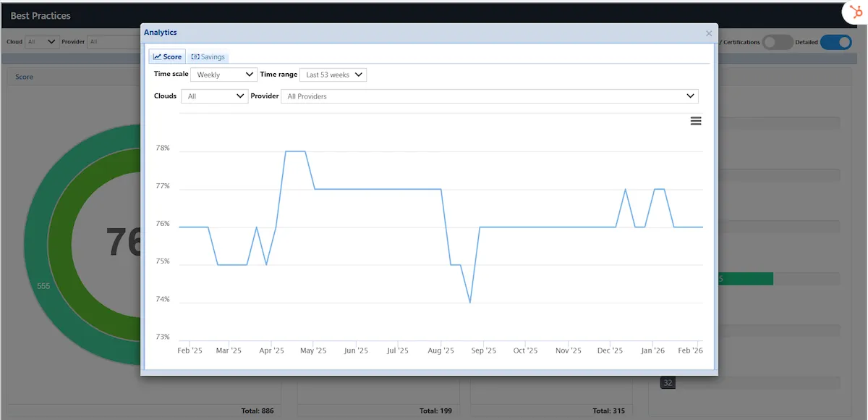Click the 555 label on the donut chart

[43, 286]
